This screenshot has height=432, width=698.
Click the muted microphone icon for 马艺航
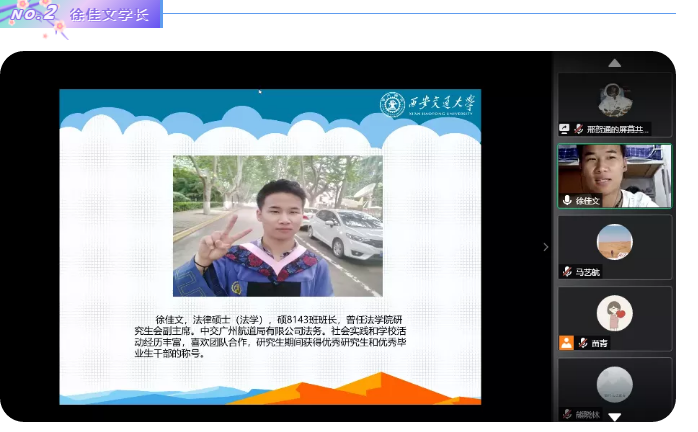point(567,272)
